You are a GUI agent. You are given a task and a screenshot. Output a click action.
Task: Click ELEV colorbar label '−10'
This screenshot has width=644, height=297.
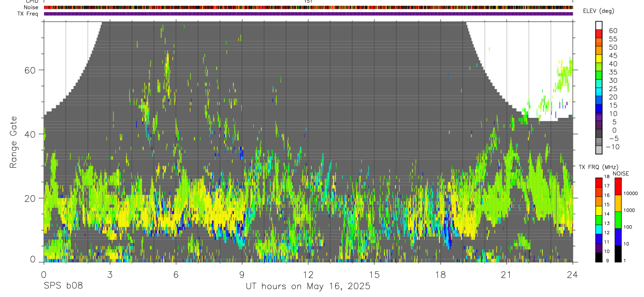[613, 147]
